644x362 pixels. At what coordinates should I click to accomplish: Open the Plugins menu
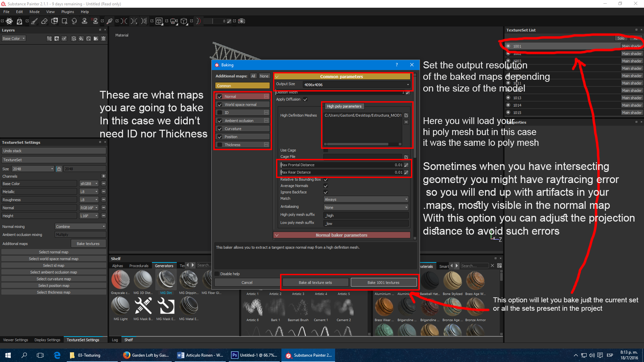coord(68,12)
